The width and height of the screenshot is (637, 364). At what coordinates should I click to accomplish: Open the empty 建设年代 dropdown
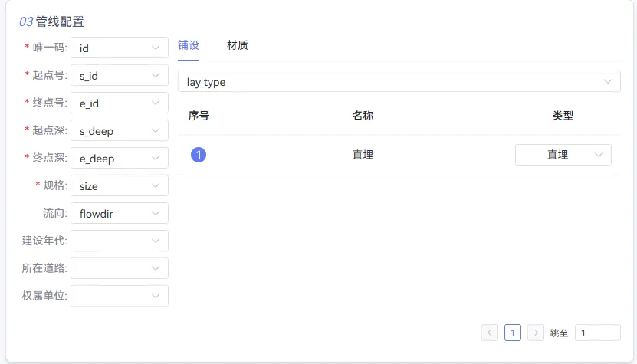[120, 241]
